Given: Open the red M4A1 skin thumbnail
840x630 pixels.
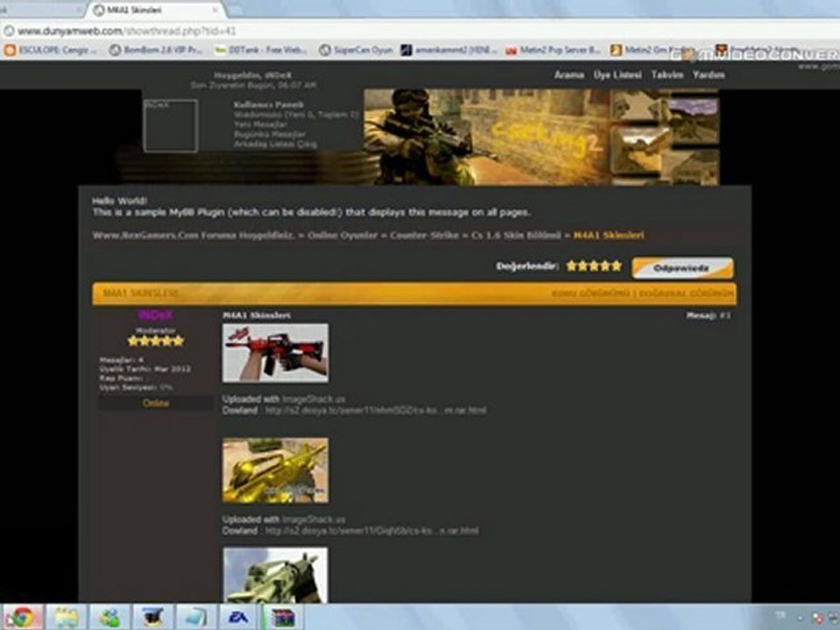Looking at the screenshot, I should click(x=276, y=353).
